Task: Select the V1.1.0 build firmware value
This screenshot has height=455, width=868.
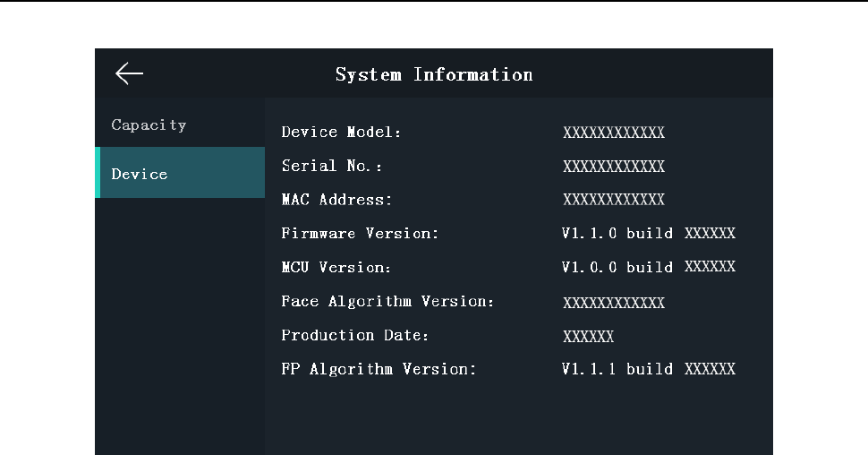Action: [x=648, y=233]
